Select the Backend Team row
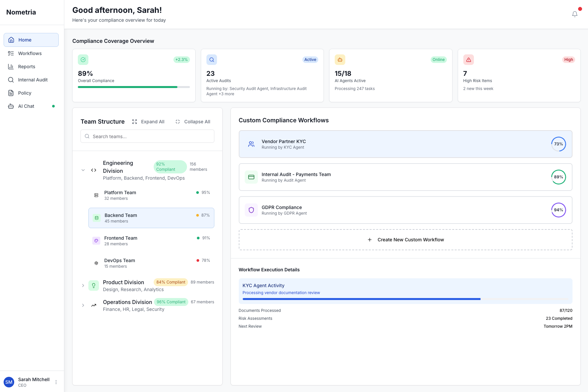588x392 pixels. pyautogui.click(x=151, y=218)
